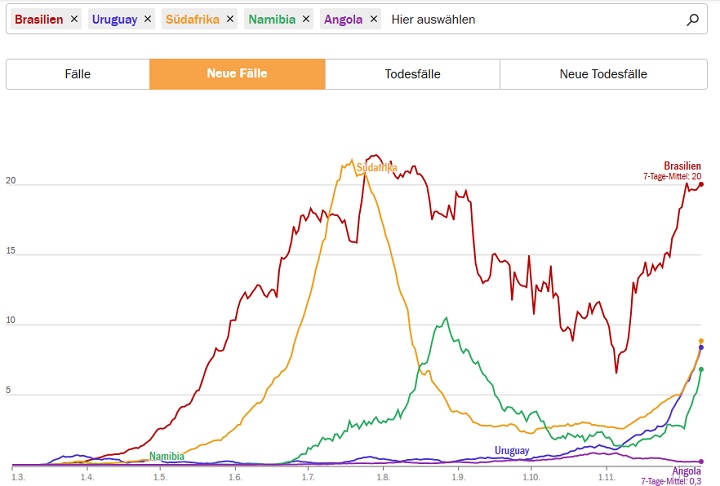
Task: Remove the Angola tag via x
Action: (373, 19)
